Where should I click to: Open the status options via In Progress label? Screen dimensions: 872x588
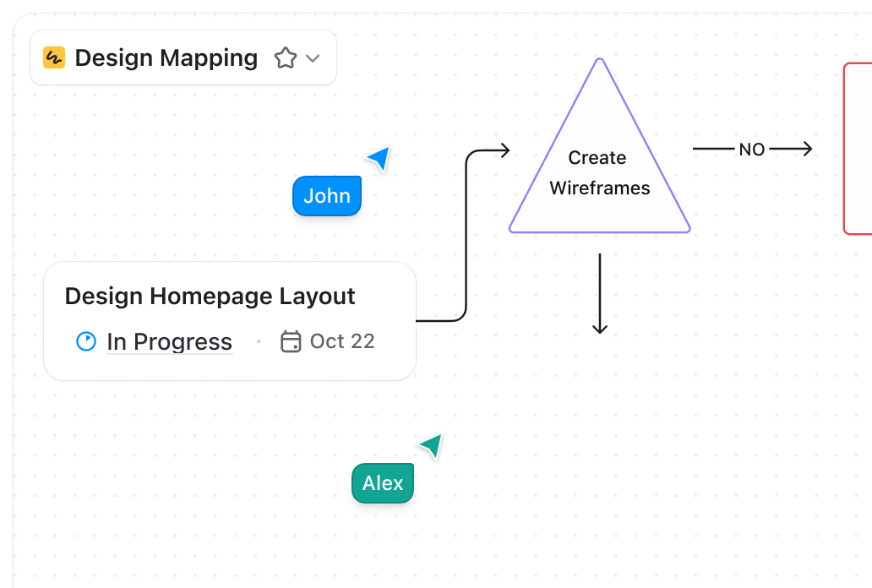168,341
